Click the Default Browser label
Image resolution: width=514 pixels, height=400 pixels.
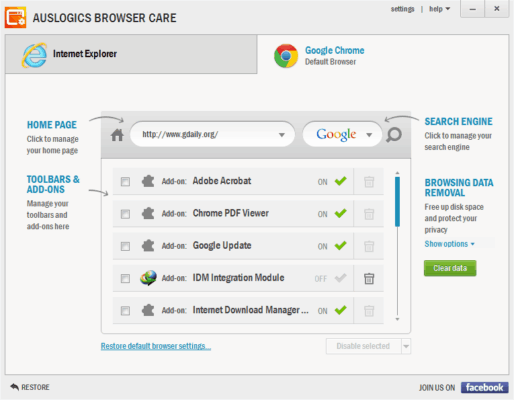coord(330,62)
